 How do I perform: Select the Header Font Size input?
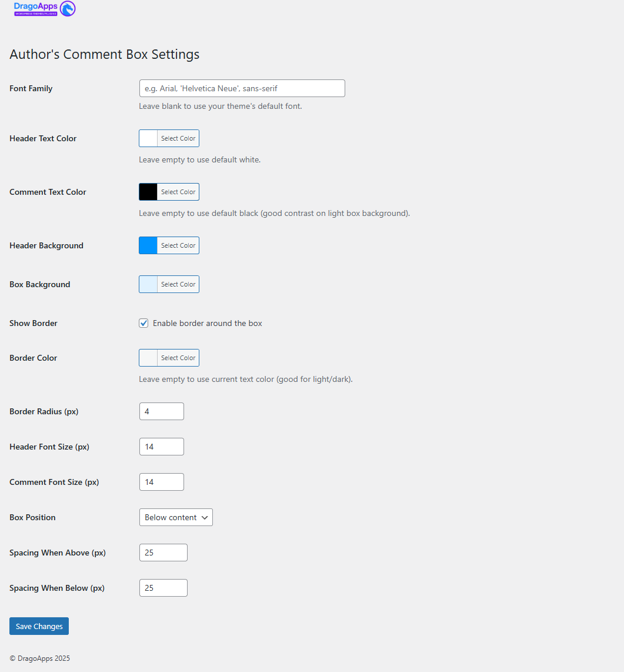(161, 447)
